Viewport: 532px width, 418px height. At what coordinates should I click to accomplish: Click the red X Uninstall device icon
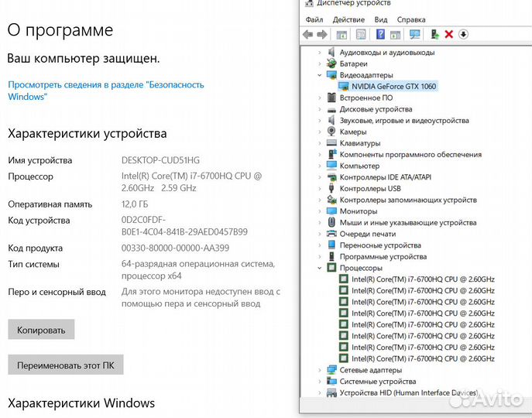(x=449, y=34)
